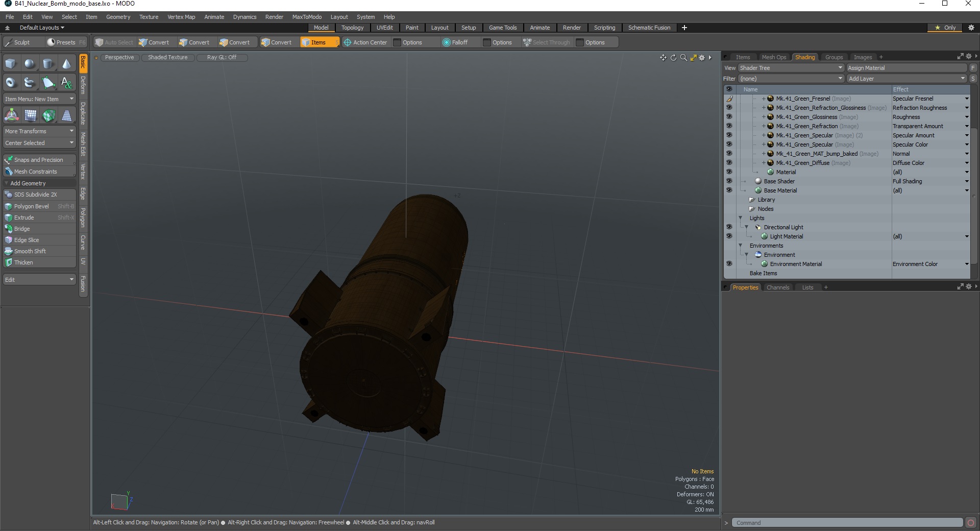
Task: Click Snaps and Precision button
Action: [39, 160]
